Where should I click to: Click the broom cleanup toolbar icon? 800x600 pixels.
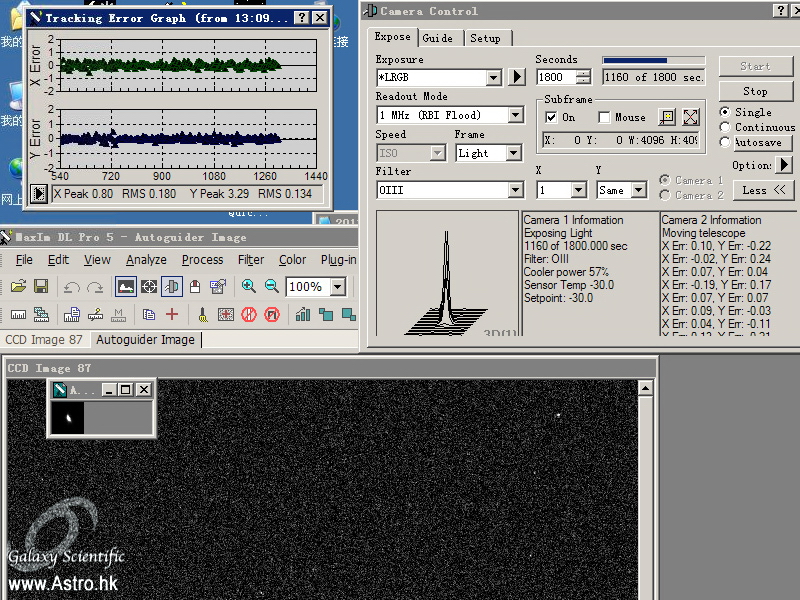(x=203, y=314)
